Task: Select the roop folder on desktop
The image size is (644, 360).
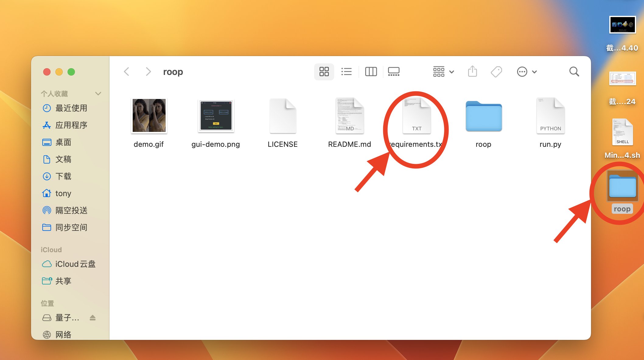Action: tap(622, 186)
